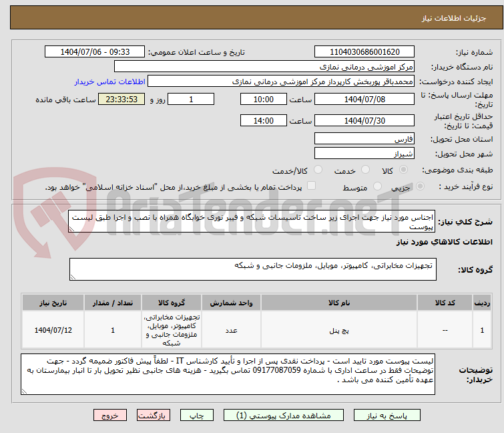The height and width of the screenshot is (433, 504).
Task: Select the خدمت radio button
Action: click(365, 170)
